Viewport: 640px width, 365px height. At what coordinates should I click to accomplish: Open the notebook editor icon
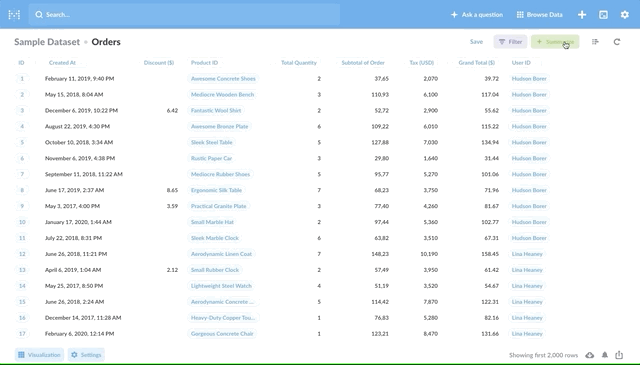coord(595,42)
